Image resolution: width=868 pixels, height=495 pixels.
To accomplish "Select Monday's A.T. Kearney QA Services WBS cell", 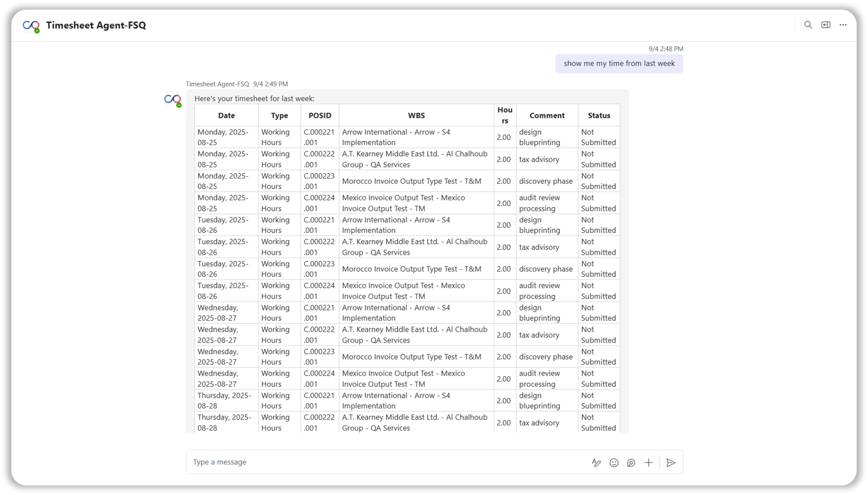I will click(416, 159).
